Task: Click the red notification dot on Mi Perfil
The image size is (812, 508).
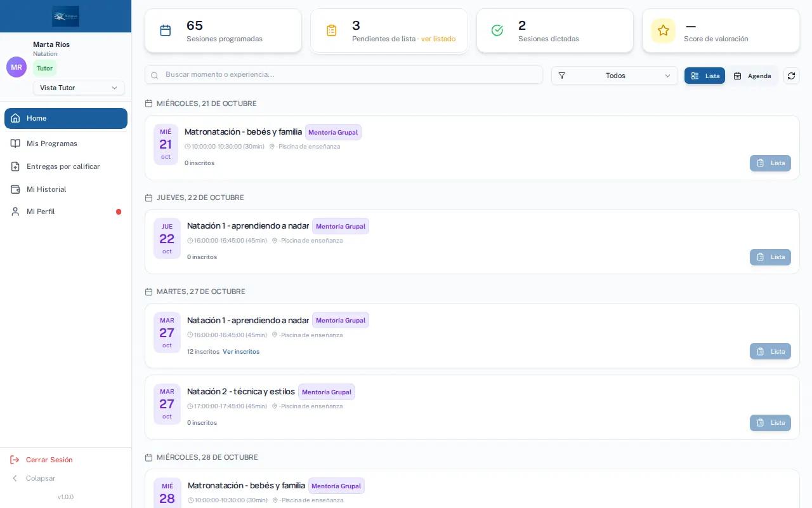Action: [119, 211]
